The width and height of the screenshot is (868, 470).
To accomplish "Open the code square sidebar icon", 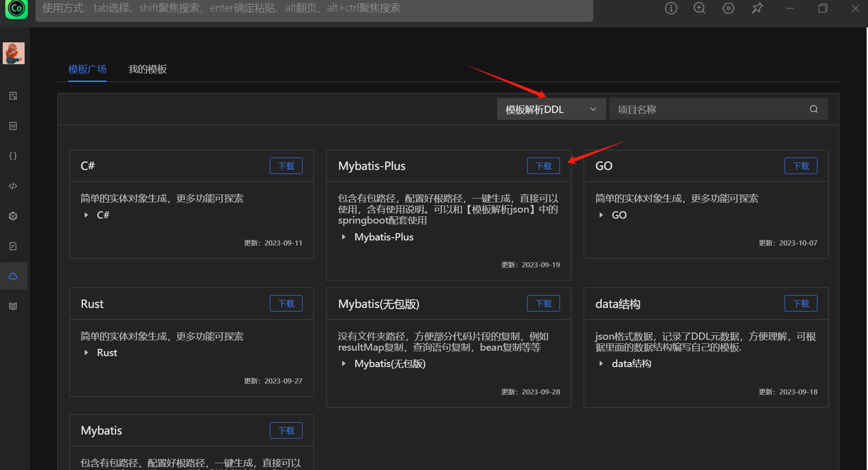I will pyautogui.click(x=13, y=126).
